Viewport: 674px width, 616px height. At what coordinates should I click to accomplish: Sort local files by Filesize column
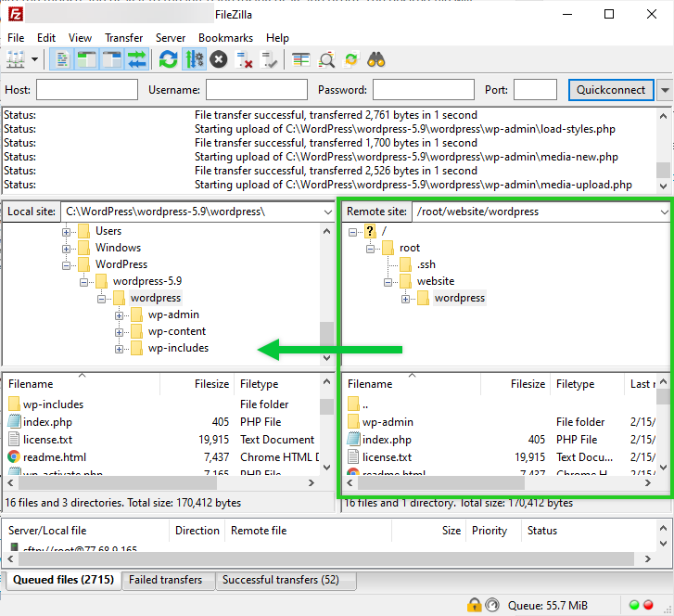pos(211,384)
